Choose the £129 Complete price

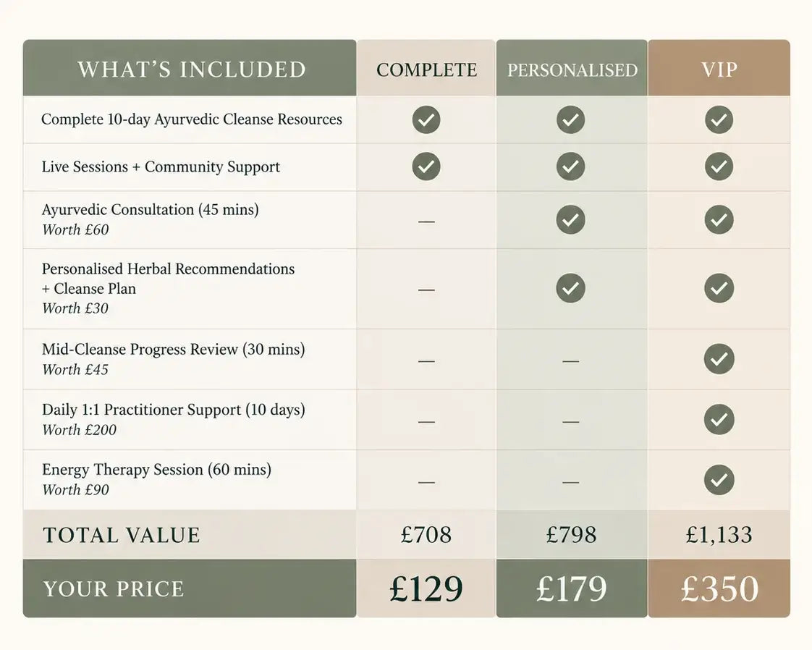coord(426,588)
